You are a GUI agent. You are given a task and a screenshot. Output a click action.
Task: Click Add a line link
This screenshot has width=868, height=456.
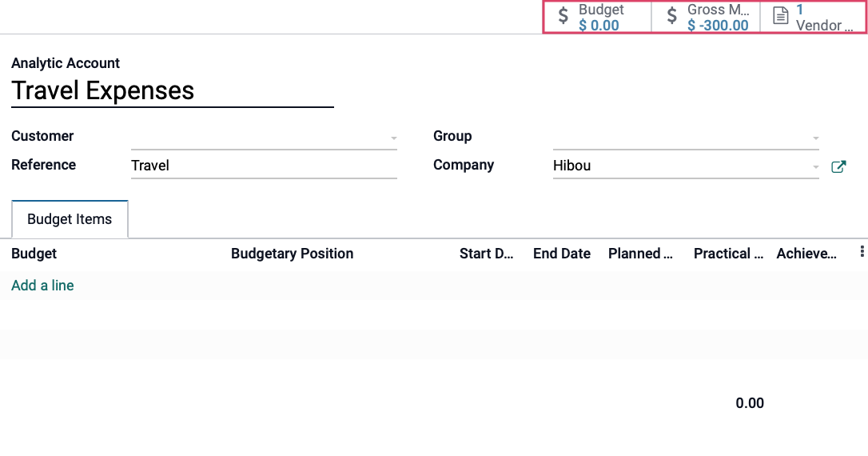[x=42, y=286]
